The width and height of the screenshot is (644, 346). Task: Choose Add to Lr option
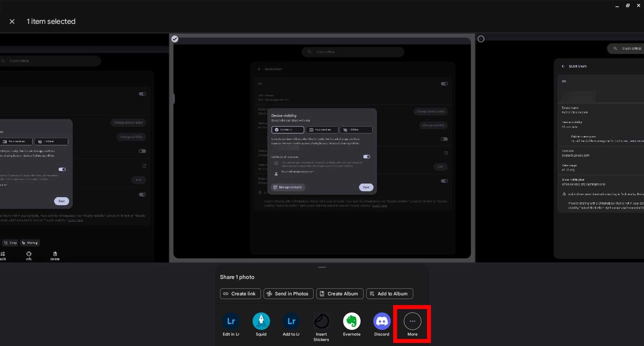tap(291, 325)
